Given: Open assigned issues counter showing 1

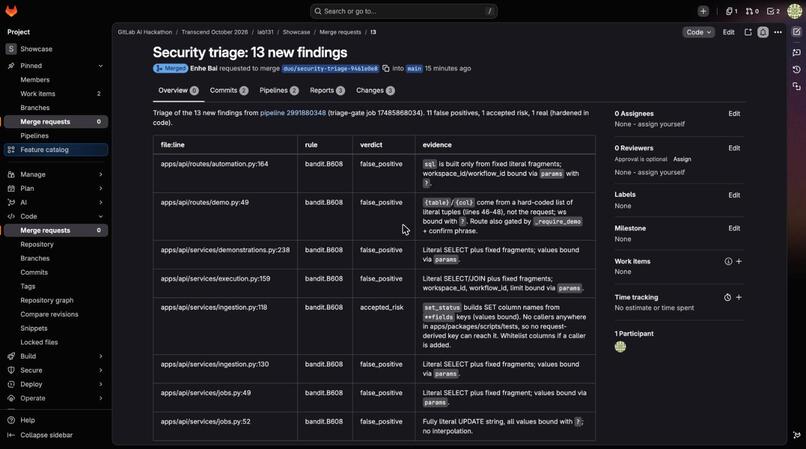Looking at the screenshot, I should click(731, 11).
